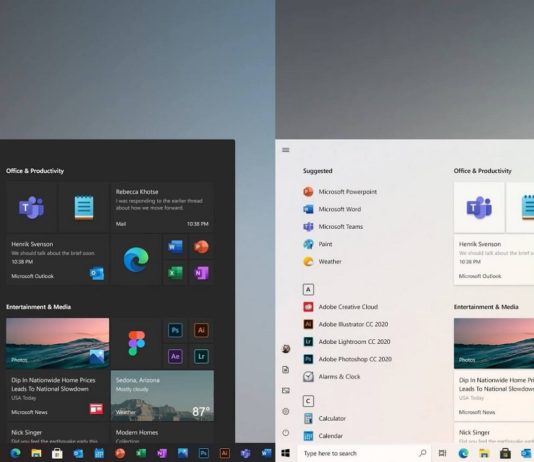Open the Illustrator Ai tile in dark menu

click(x=201, y=330)
